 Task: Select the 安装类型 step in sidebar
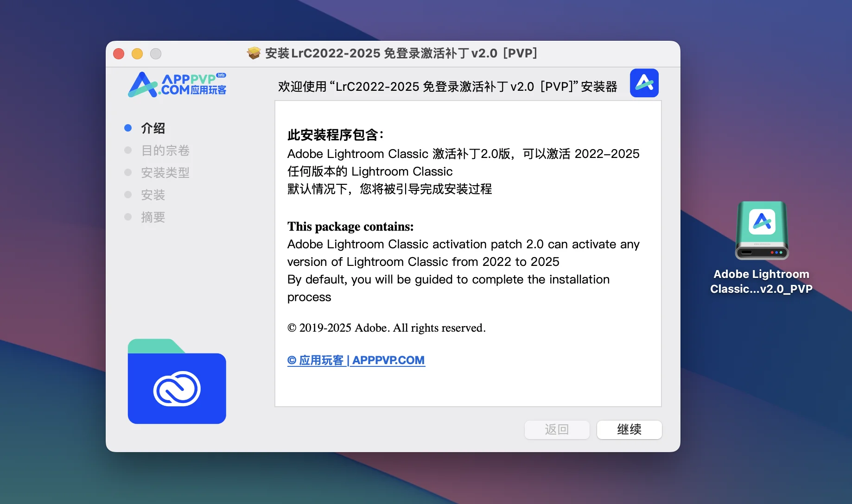pos(165,172)
